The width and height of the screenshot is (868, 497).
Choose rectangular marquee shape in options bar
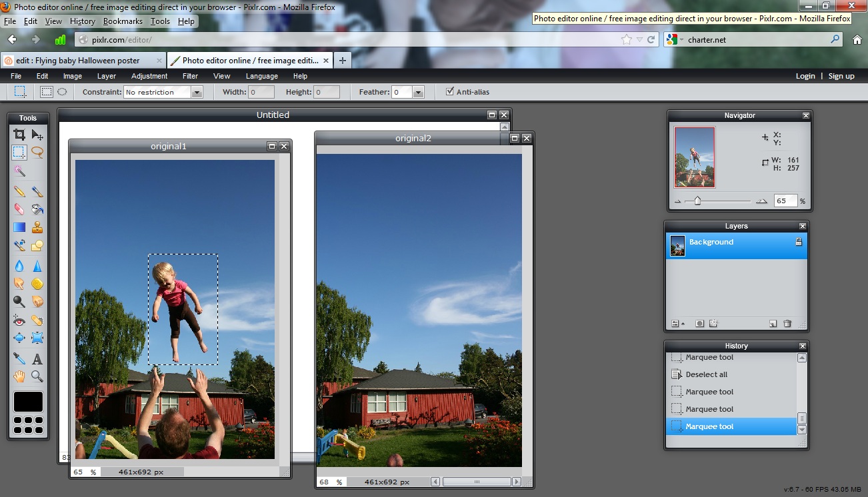[47, 92]
